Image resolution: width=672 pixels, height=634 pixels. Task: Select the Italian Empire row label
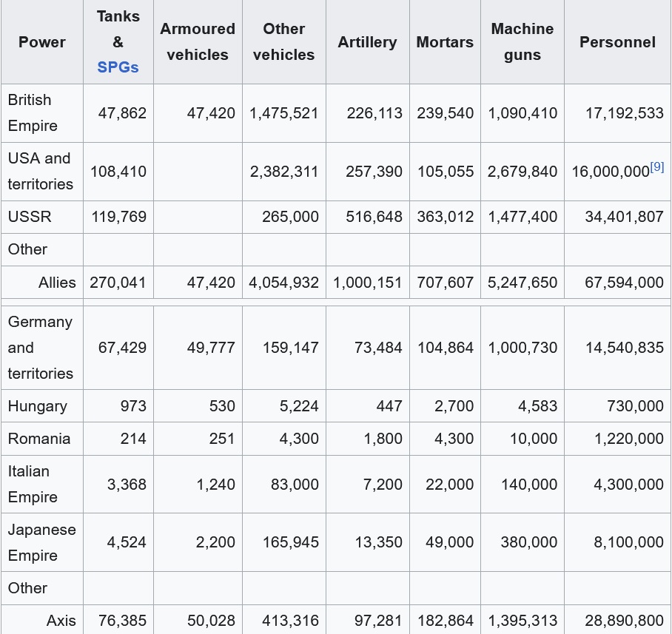[x=33, y=484]
